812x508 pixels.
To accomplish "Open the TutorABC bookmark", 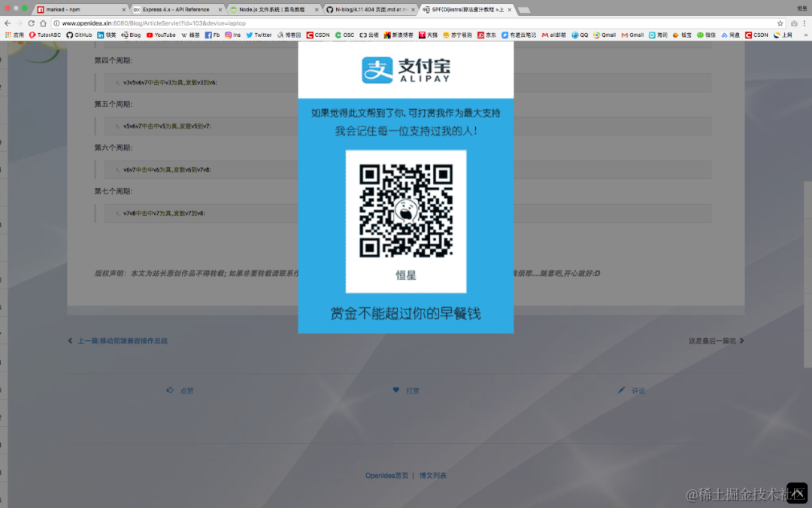I will [x=45, y=35].
